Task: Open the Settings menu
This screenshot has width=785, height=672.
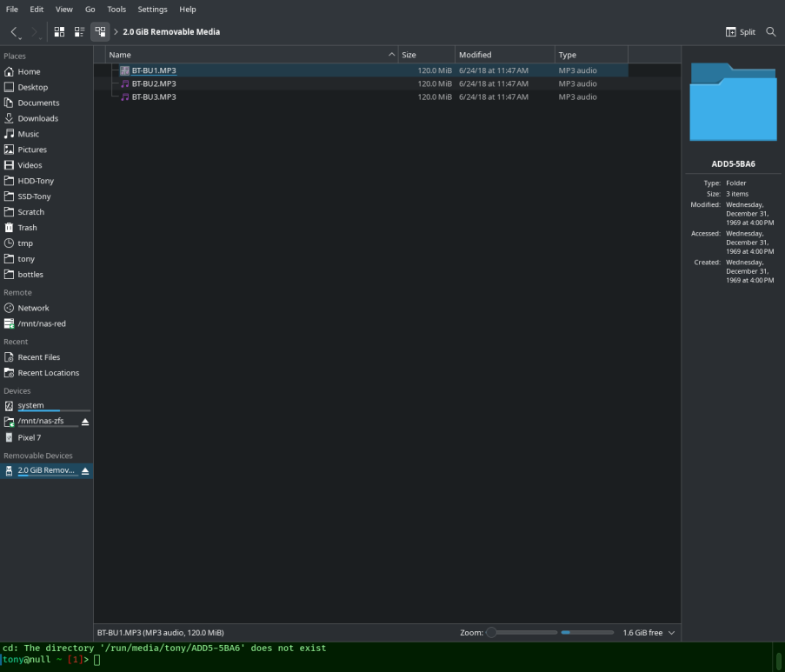Action: click(x=152, y=9)
